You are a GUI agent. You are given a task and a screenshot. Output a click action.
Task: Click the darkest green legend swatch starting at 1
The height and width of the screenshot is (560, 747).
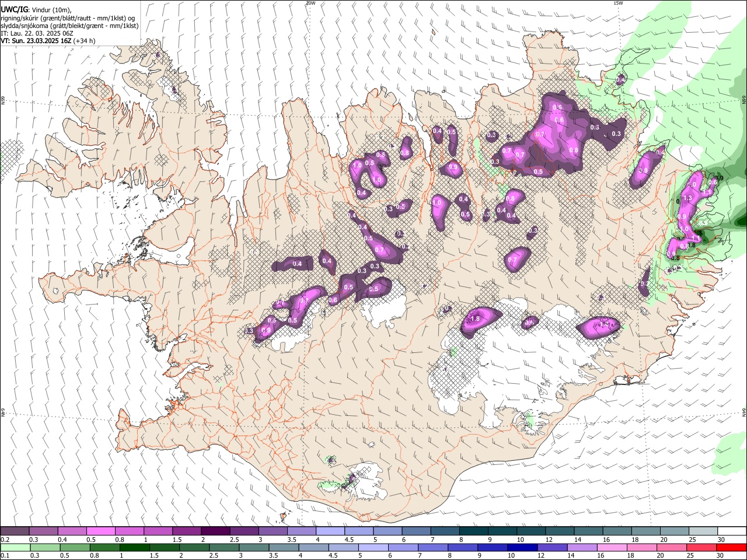point(134,547)
